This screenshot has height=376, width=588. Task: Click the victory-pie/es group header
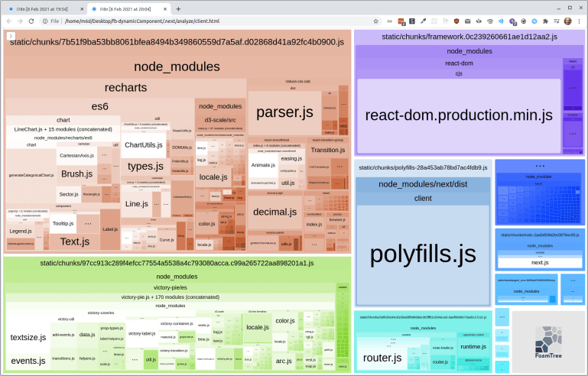point(171,287)
